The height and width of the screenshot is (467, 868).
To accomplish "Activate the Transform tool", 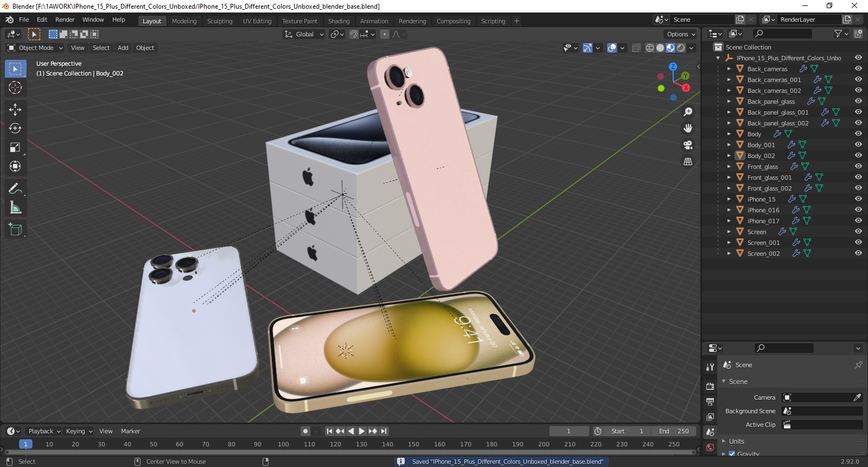I will point(15,166).
